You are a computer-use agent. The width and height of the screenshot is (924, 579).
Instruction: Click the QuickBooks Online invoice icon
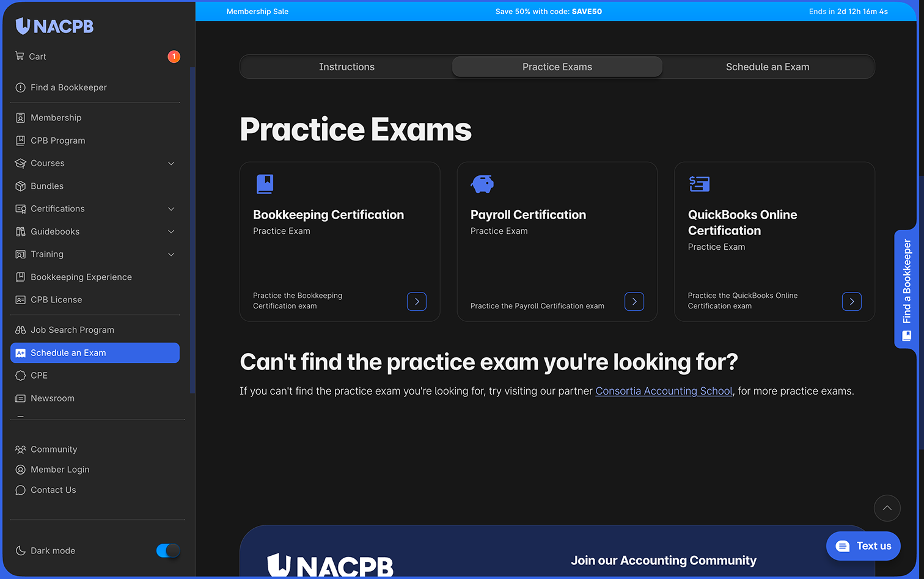(699, 184)
